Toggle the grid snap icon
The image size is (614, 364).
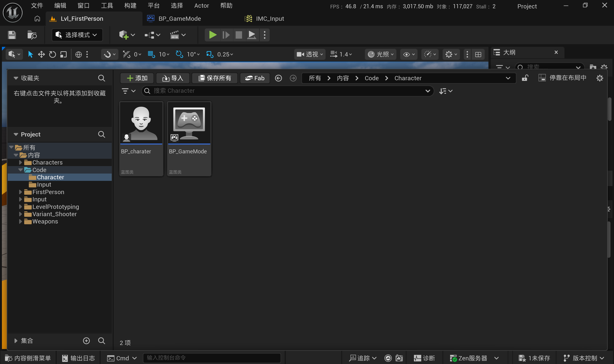tap(151, 54)
